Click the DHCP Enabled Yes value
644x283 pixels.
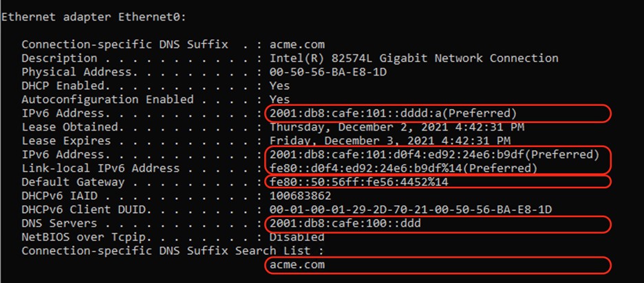click(x=279, y=86)
